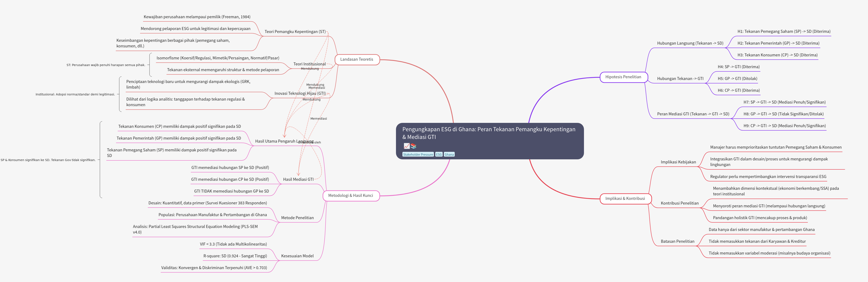
Task: Click the 'Memediasi' link label near 'Hasil Utama'
Action: (x=318, y=119)
